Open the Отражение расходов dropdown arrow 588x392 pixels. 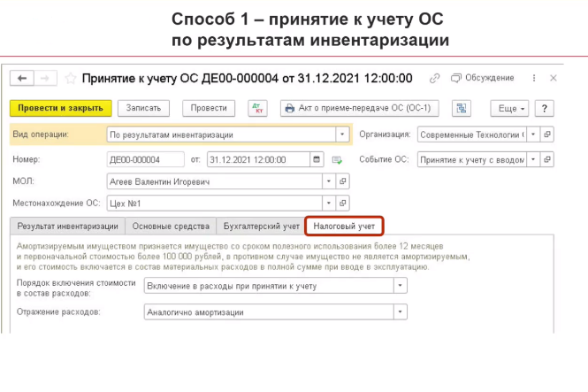[x=401, y=311]
